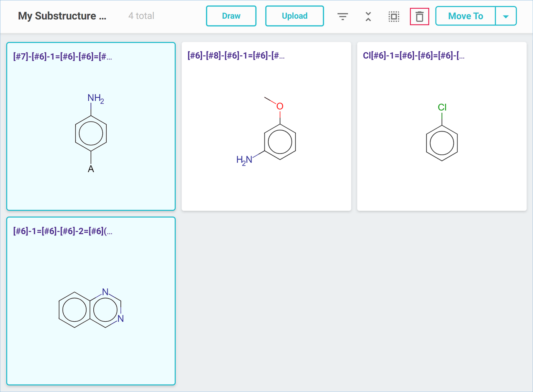Open the filter options icon
The height and width of the screenshot is (392, 533).
click(342, 17)
